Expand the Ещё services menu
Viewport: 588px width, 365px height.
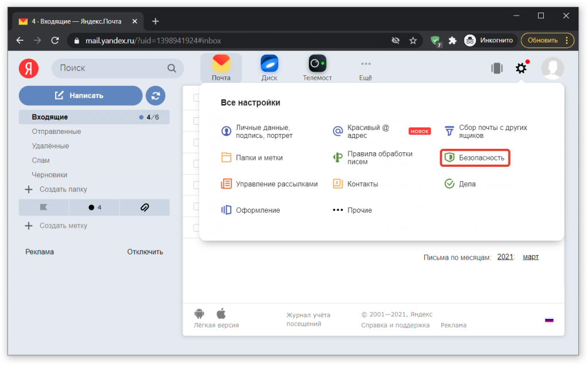click(x=365, y=68)
